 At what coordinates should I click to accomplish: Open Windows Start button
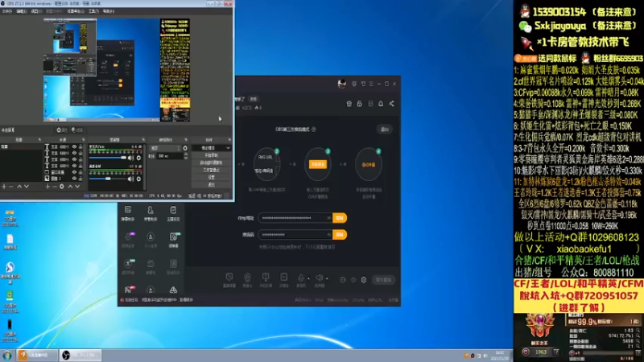coord(7,355)
